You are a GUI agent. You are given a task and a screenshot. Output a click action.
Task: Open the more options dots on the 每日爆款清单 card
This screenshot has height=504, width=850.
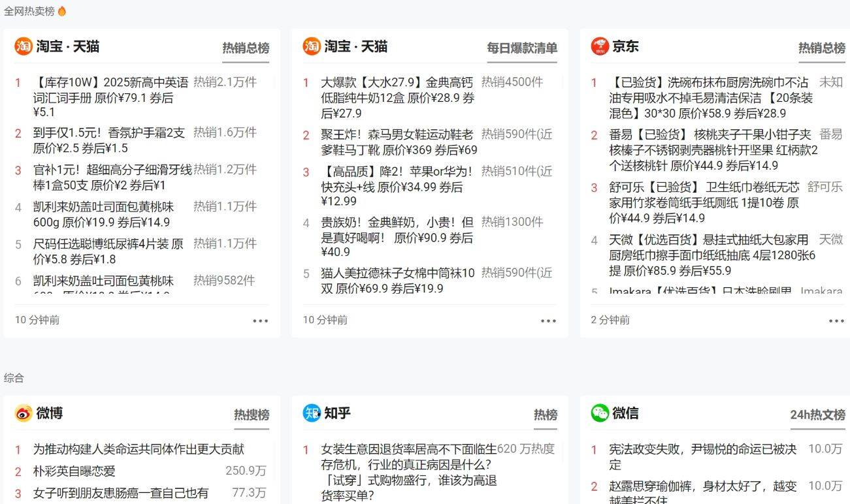pos(549,321)
